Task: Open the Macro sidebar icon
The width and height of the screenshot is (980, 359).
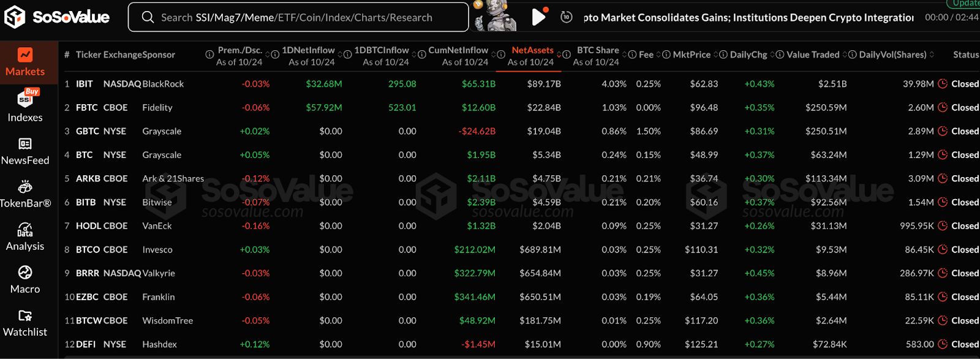Action: (25, 279)
